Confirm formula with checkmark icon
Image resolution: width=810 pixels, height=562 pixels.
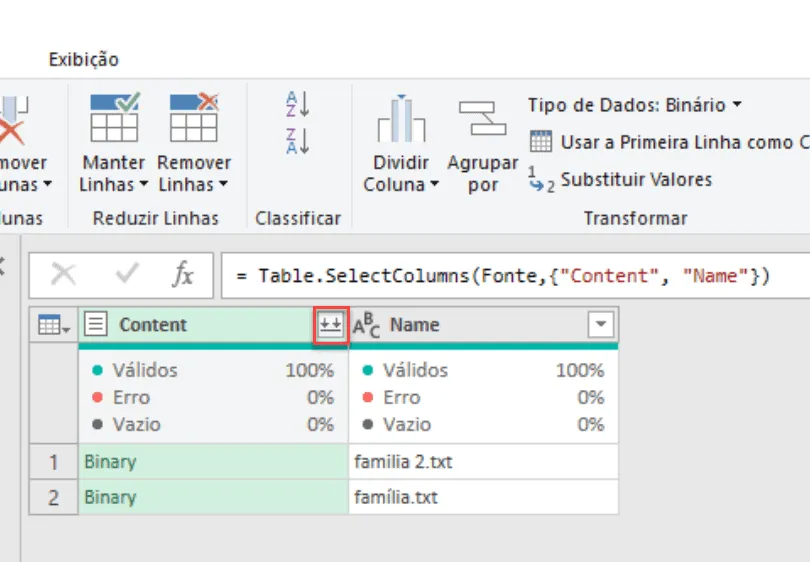tap(127, 274)
